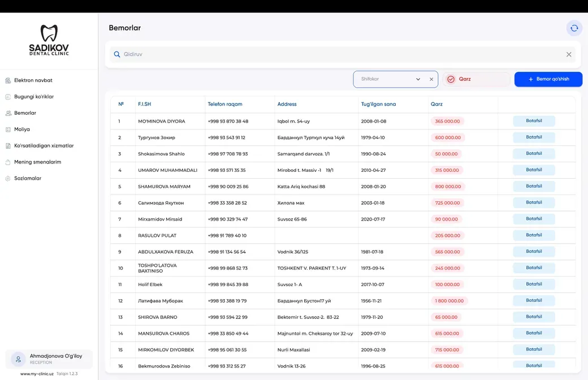Open Batafsil for SHIROVA BARNO

click(x=534, y=317)
